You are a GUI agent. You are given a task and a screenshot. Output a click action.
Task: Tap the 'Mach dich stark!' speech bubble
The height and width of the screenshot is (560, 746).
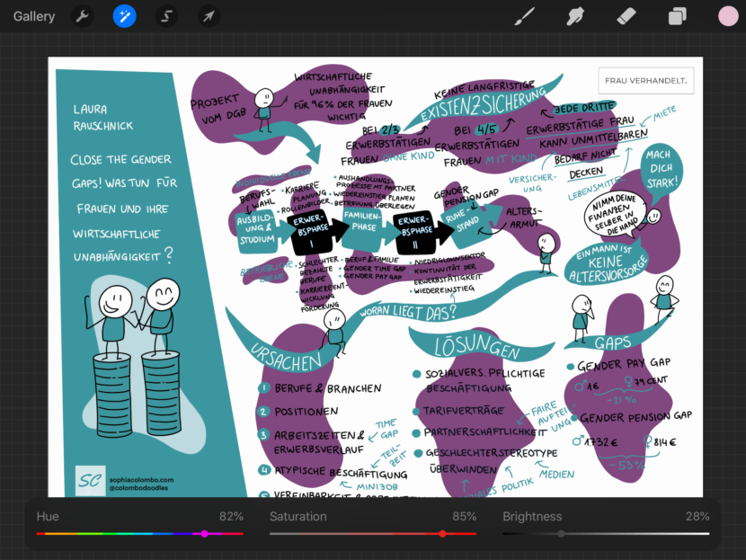click(x=662, y=169)
